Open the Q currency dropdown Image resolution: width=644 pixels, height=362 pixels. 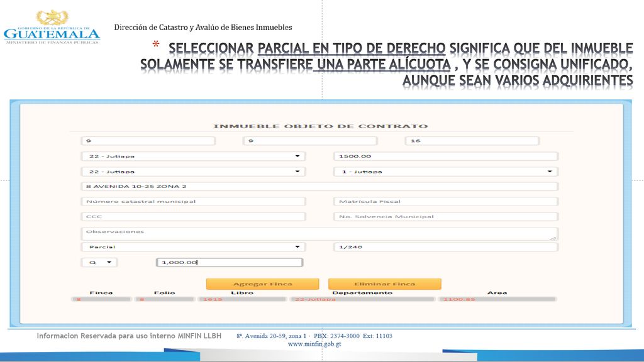[99, 262]
